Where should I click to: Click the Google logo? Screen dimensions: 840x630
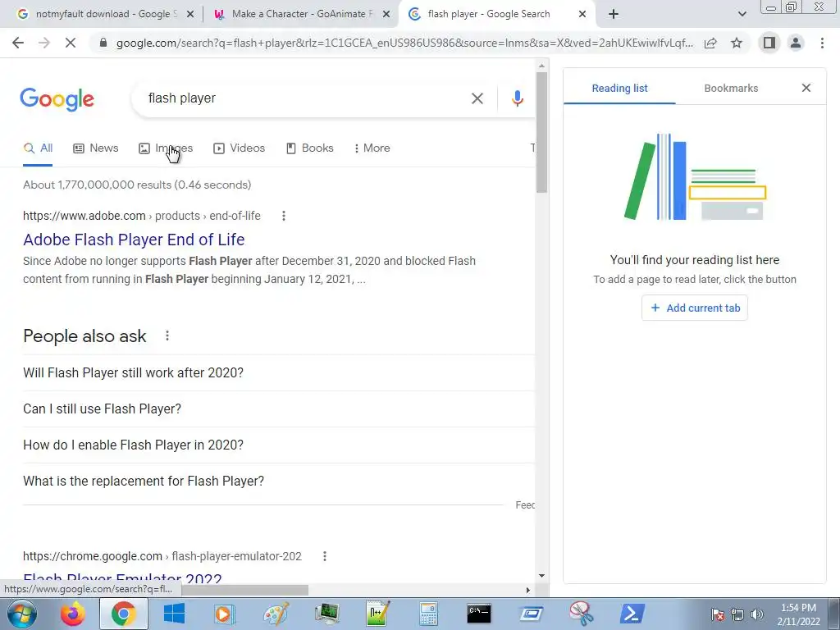[x=57, y=99]
